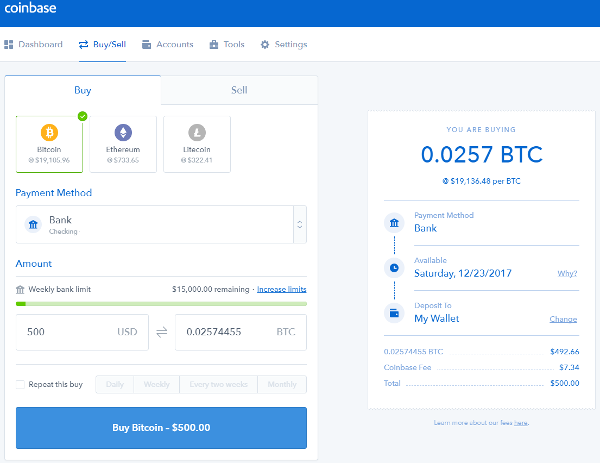Click the 'here' fees link
This screenshot has width=600, height=463.
tap(521, 423)
